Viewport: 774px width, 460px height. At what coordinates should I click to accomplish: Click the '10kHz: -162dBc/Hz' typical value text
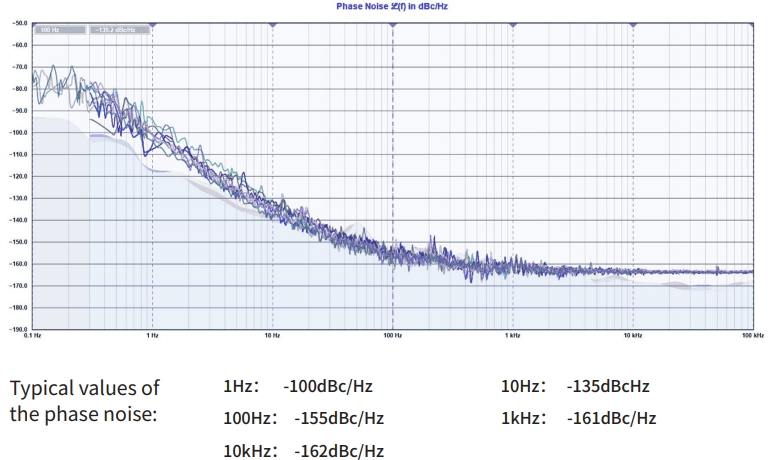point(303,450)
